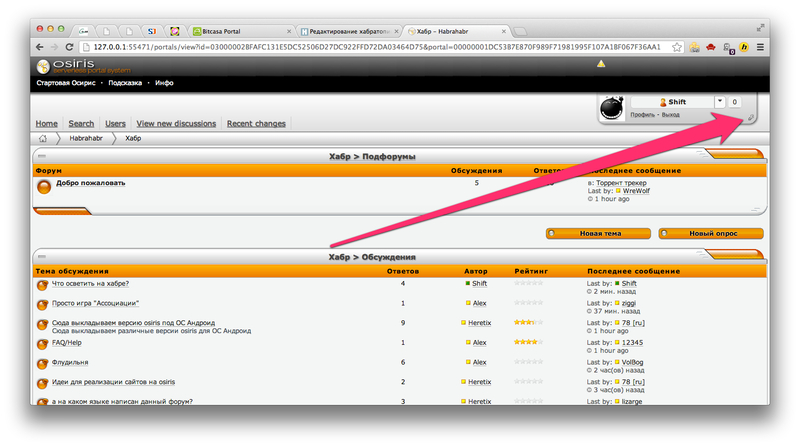The image size is (800, 447).
Task: Open the Search navigation link
Action: pyautogui.click(x=81, y=123)
